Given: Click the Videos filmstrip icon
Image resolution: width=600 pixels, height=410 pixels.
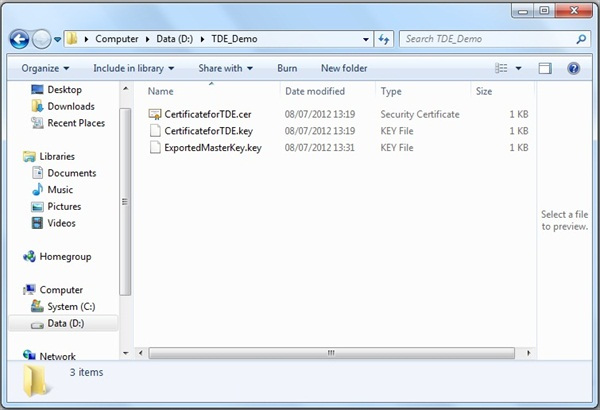Looking at the screenshot, I should point(37,223).
